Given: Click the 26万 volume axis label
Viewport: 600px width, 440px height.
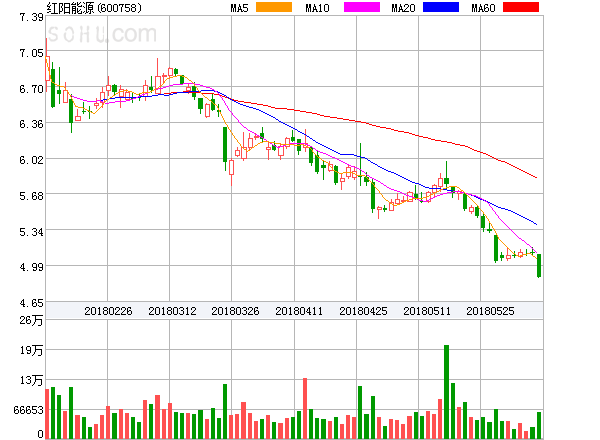Looking at the screenshot, I should point(31,320).
